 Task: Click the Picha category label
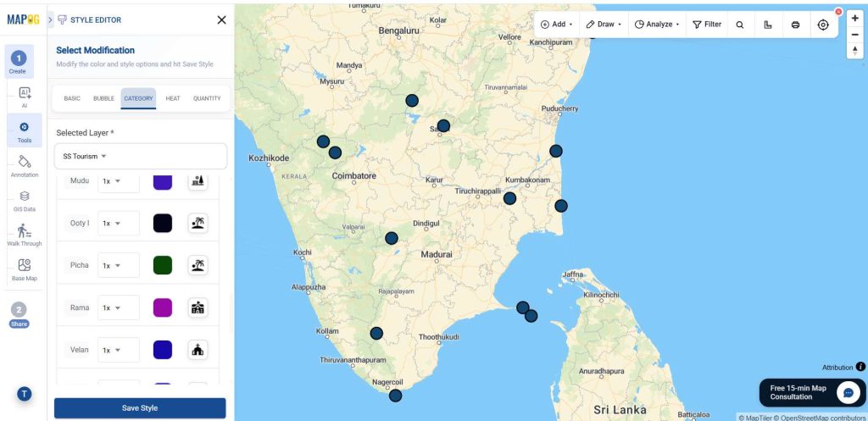(x=79, y=265)
